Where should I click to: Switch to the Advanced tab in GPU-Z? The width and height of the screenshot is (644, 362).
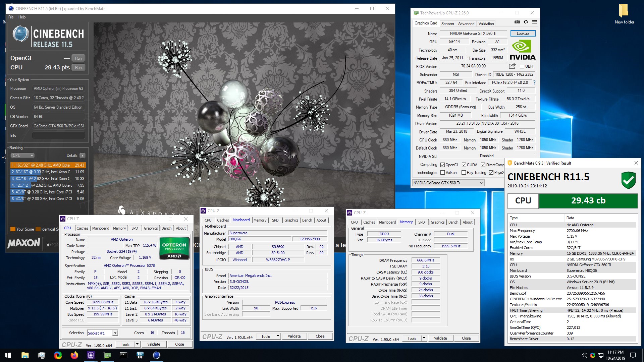[x=466, y=24]
